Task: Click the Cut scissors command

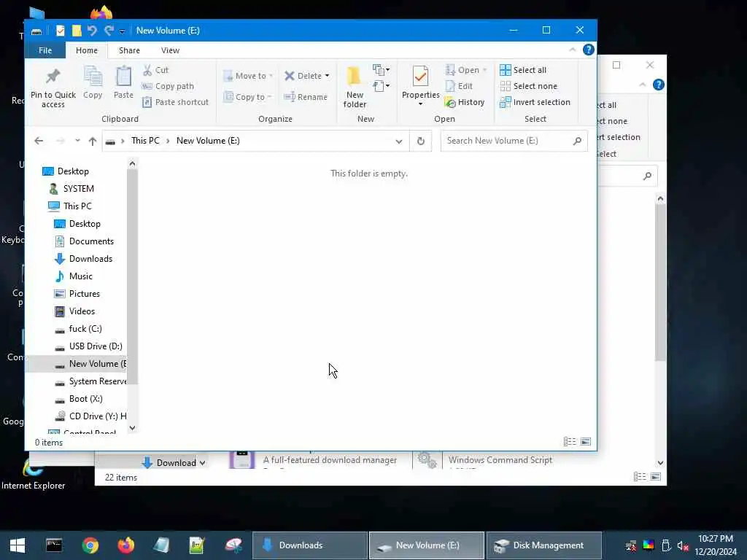Action: 156,70
